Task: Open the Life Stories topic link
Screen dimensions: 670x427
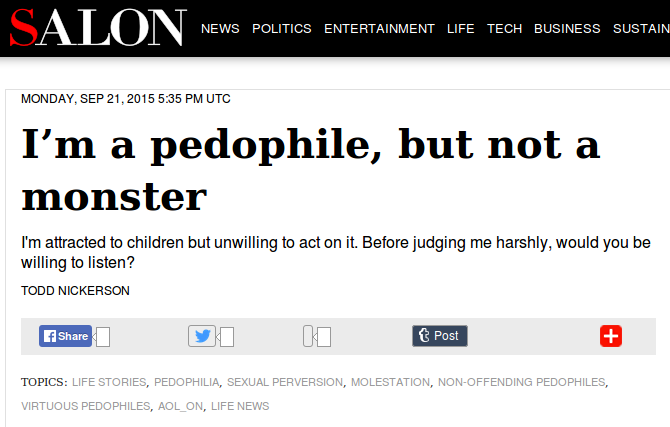Action: [109, 382]
